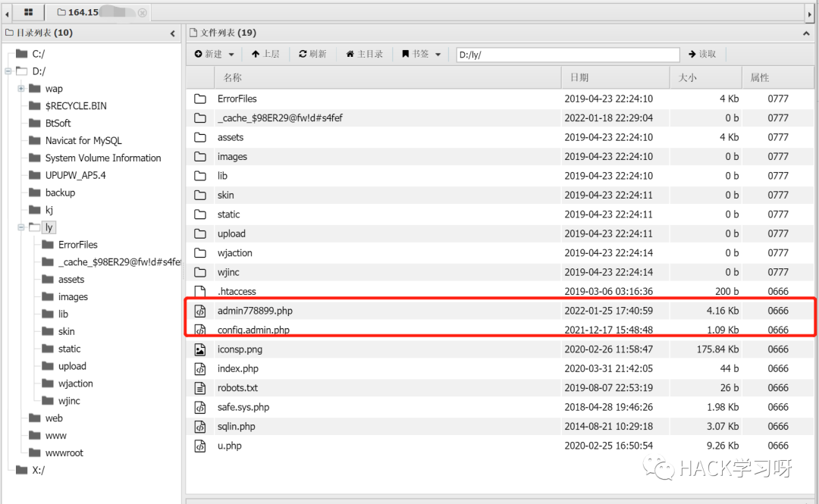Click the wjinc folder icon in file list

[x=200, y=273]
